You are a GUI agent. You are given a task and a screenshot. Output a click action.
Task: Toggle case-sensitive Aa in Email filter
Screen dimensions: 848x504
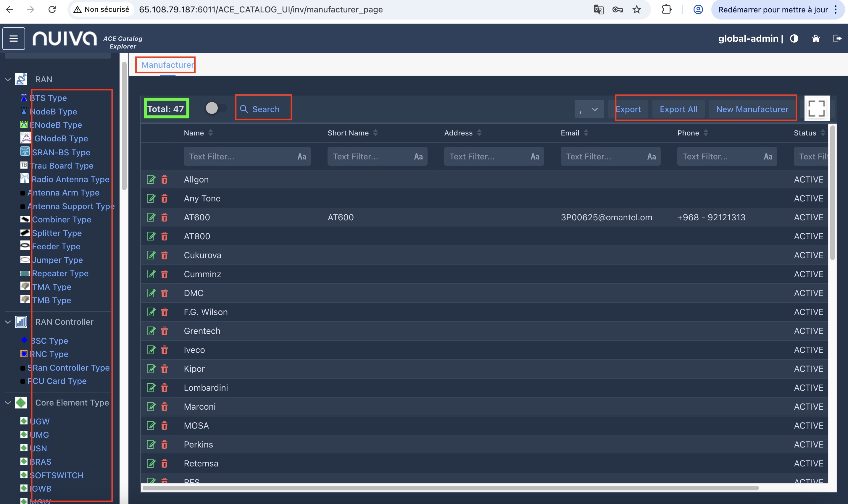(x=651, y=156)
